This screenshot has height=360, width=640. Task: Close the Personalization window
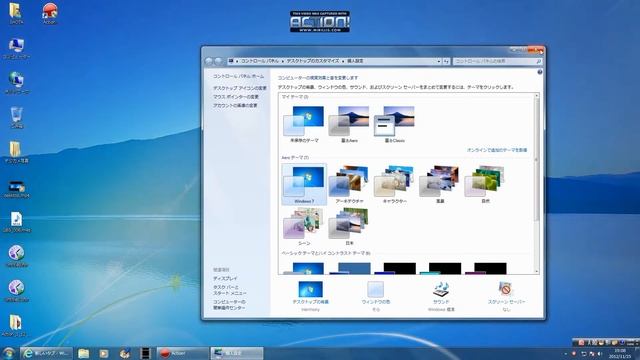click(x=535, y=50)
